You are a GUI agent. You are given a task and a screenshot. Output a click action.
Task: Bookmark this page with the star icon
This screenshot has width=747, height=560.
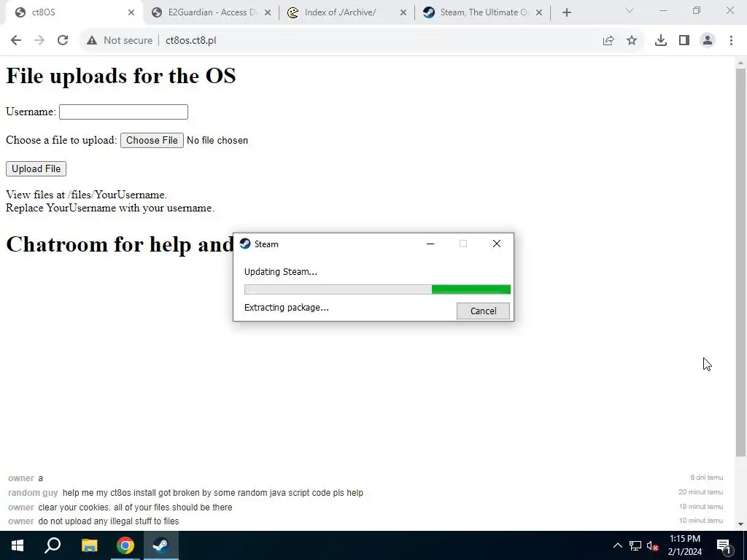[x=632, y=41]
